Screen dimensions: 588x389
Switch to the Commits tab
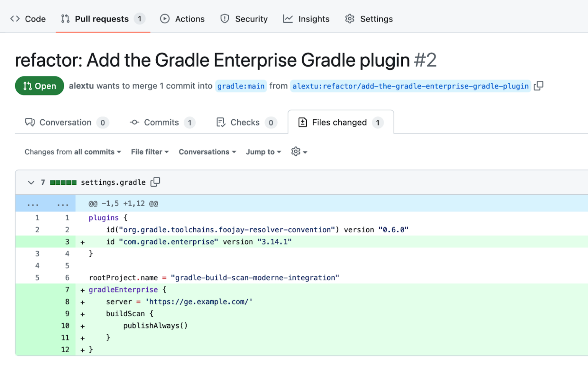pos(161,122)
